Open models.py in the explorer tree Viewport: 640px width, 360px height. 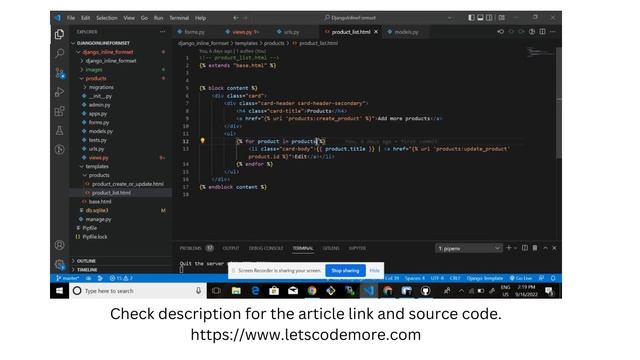100,131
